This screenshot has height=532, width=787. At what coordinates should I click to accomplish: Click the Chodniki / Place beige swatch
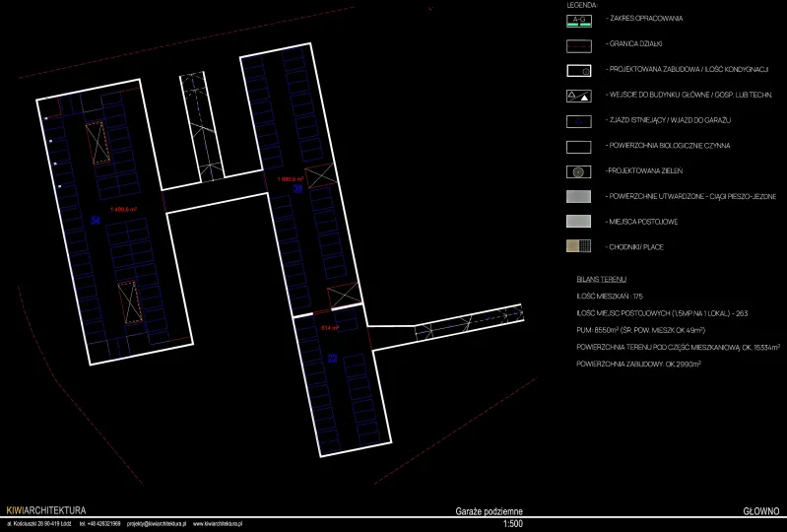(x=578, y=246)
